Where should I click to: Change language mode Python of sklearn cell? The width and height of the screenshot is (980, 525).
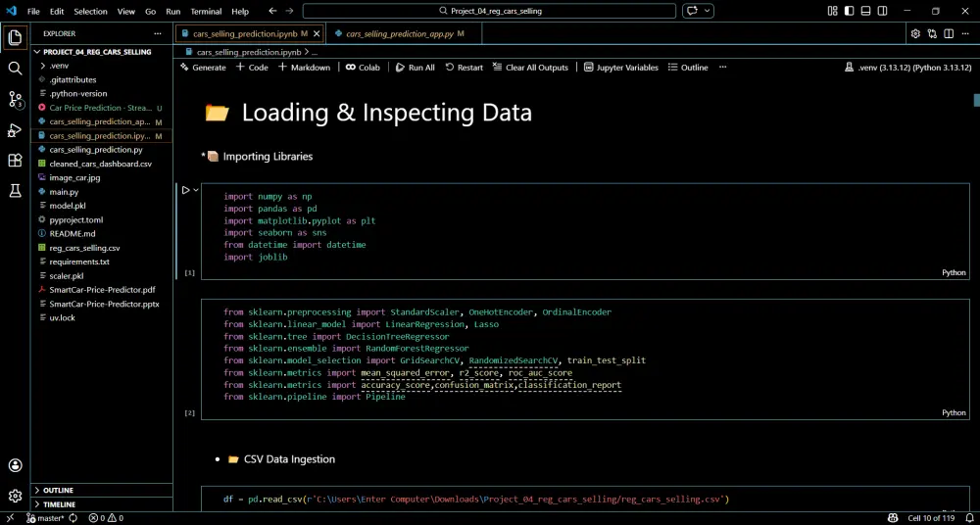tap(954, 412)
